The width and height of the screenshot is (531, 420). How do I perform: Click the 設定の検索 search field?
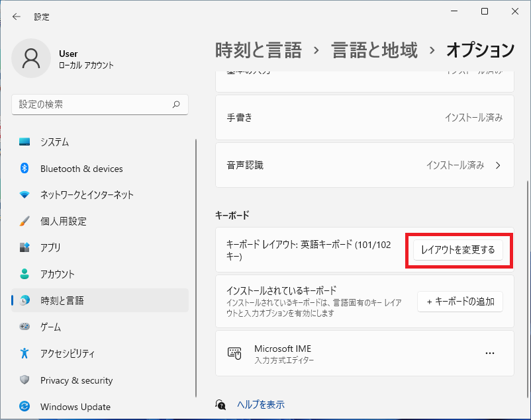pos(93,105)
